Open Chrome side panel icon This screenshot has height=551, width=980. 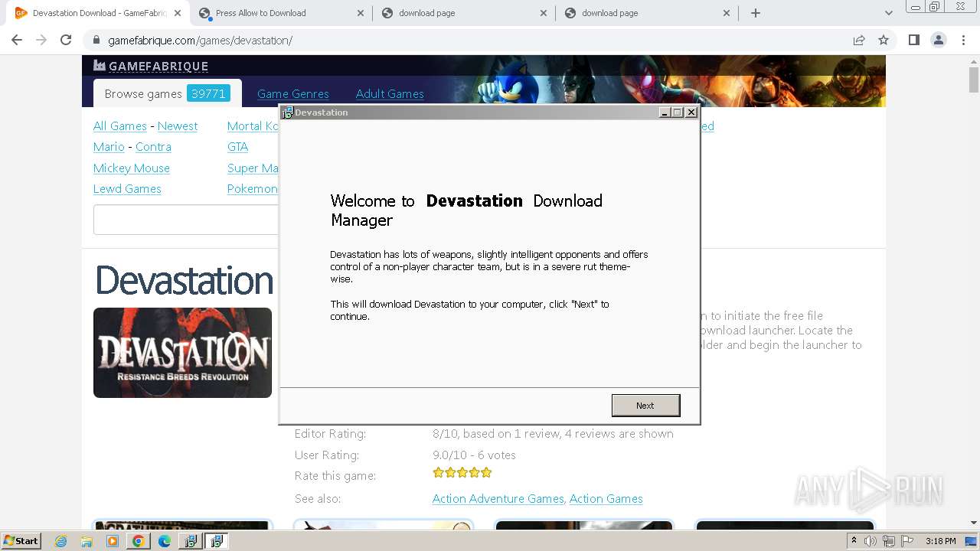(913, 40)
